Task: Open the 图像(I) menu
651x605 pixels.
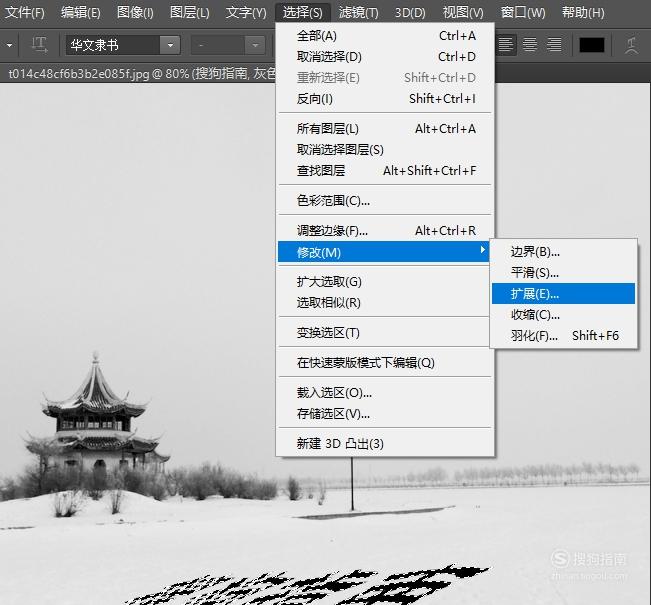Action: tap(135, 12)
